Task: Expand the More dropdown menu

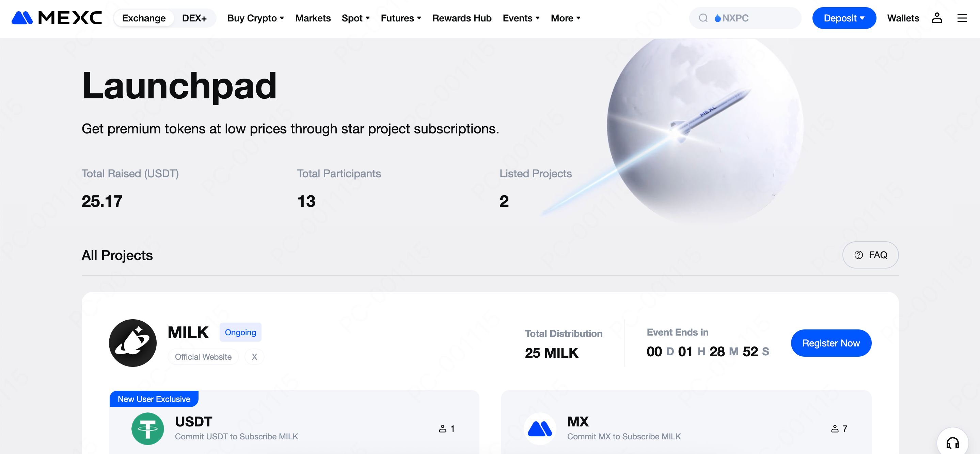Action: (566, 18)
